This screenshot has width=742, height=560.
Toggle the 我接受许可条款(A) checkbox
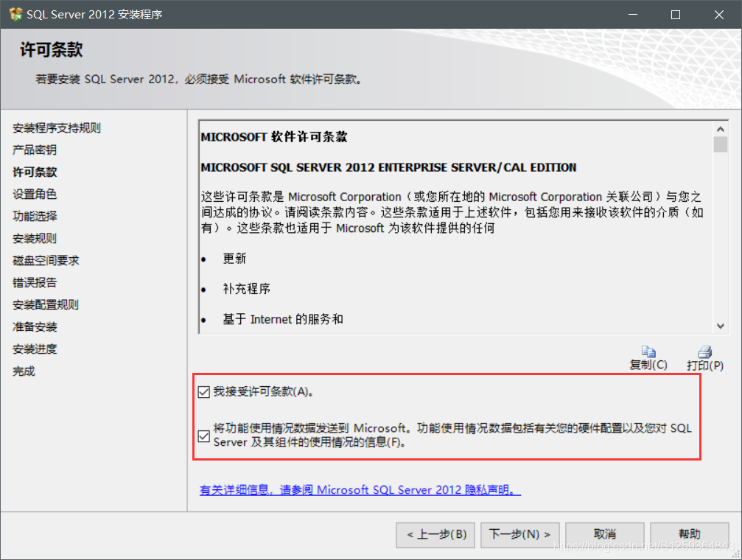pos(204,392)
